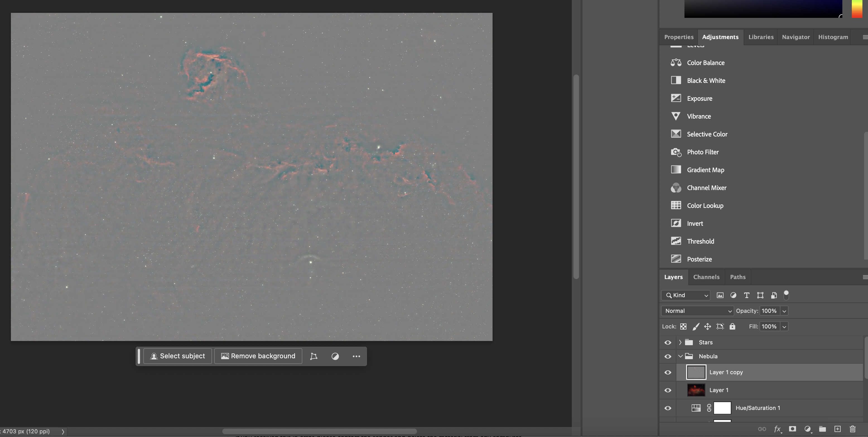Viewport: 868px width, 437px height.
Task: Open the fx layer style menu
Action: pyautogui.click(x=777, y=429)
